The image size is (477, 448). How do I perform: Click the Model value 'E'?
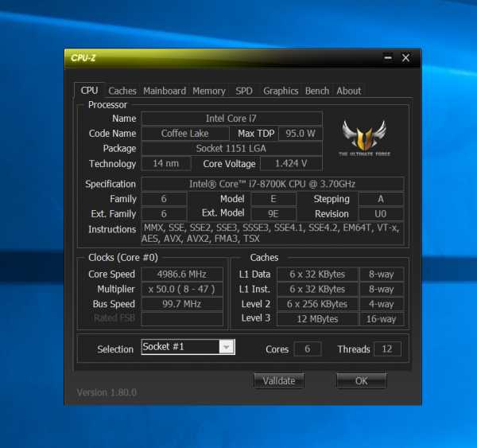(x=273, y=199)
